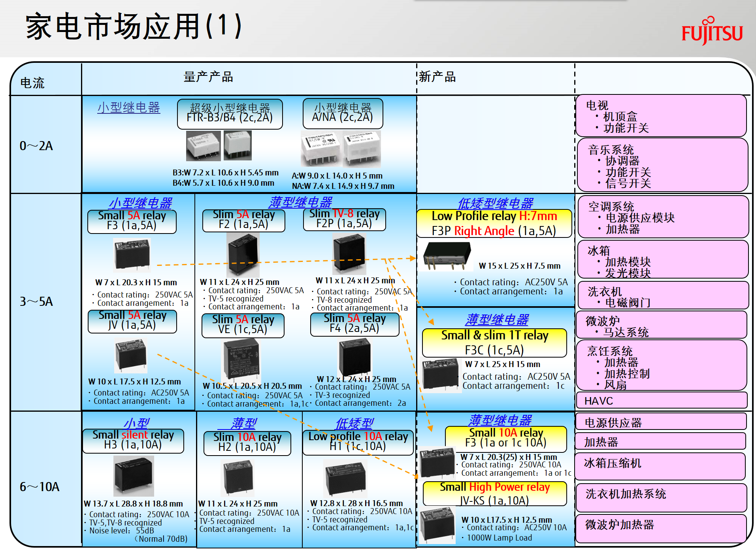Click the 微波炉 application box

(662, 325)
